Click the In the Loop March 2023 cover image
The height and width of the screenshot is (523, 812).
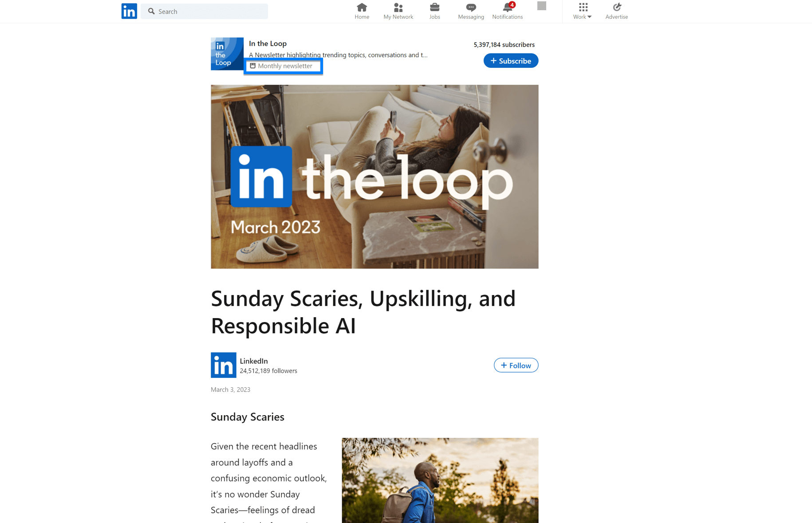(374, 177)
